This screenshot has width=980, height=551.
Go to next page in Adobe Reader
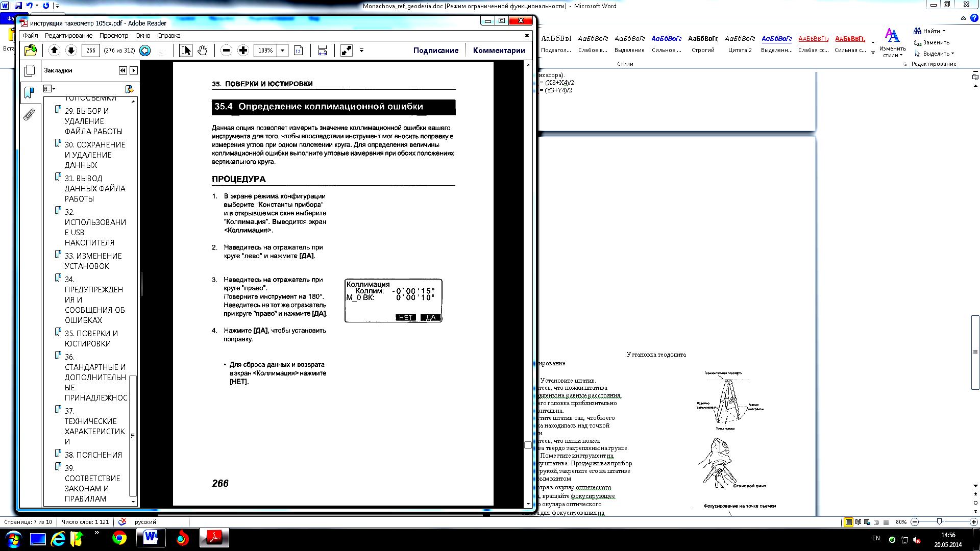click(x=71, y=50)
